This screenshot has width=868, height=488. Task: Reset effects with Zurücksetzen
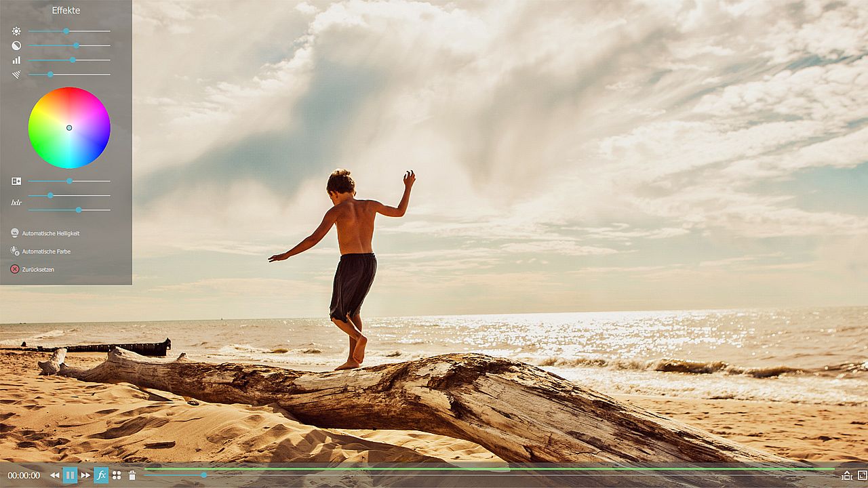click(x=33, y=269)
